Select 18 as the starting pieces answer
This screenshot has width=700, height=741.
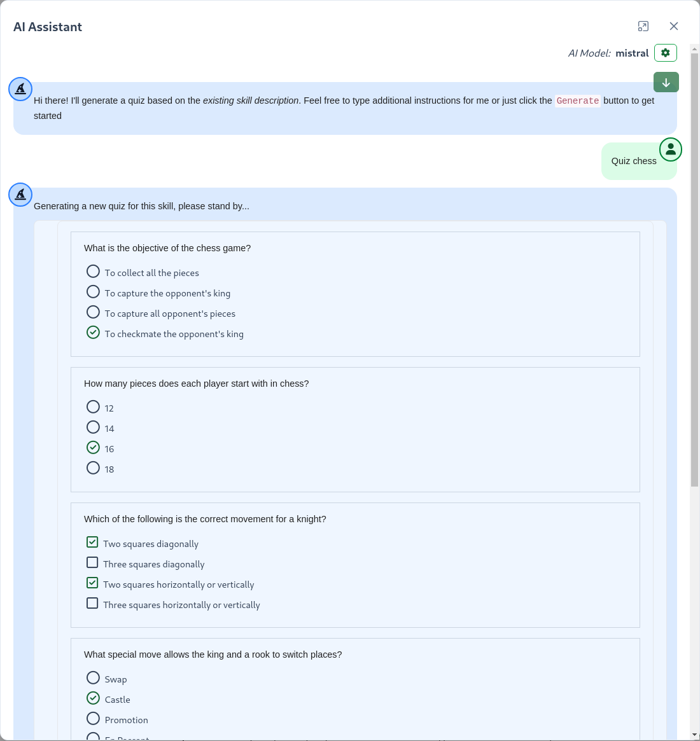(x=93, y=467)
